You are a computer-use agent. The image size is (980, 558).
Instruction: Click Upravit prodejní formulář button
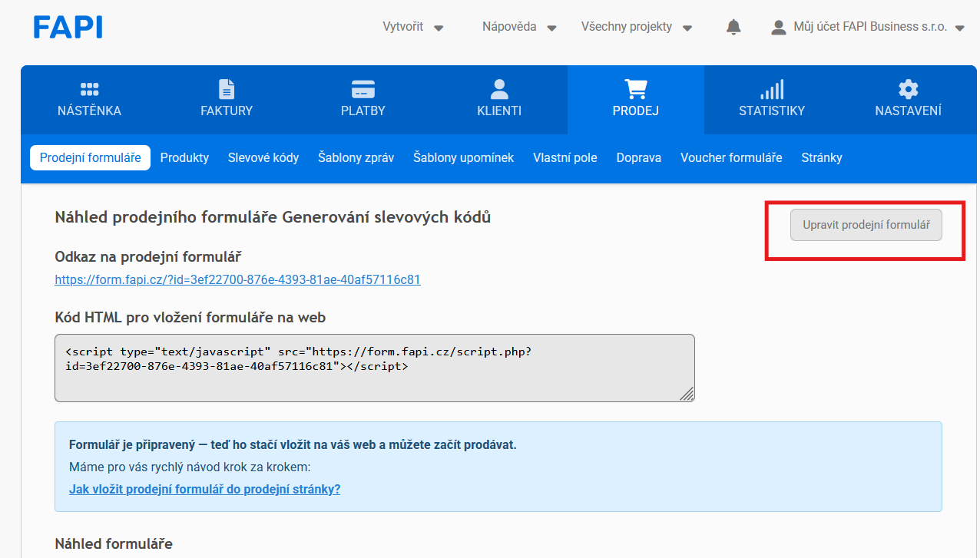click(x=866, y=225)
